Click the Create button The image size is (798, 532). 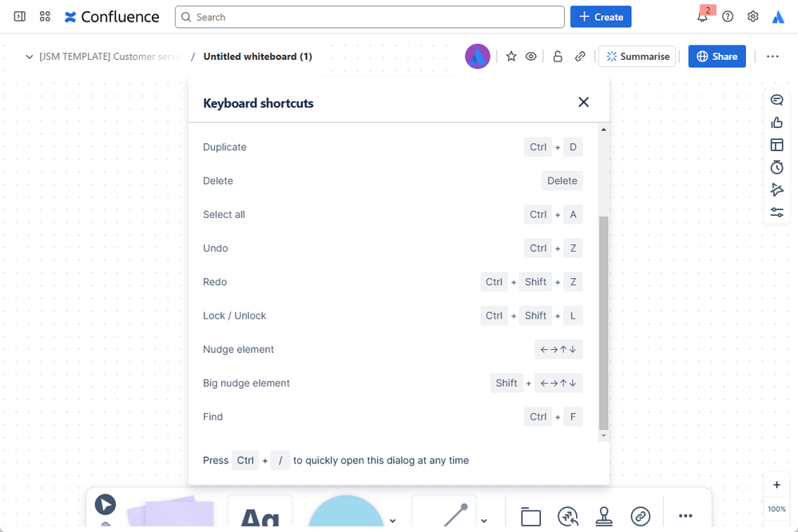click(601, 17)
